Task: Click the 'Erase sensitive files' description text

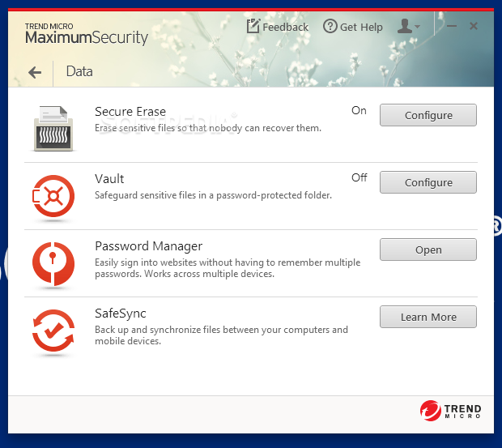Action: pyautogui.click(x=208, y=128)
